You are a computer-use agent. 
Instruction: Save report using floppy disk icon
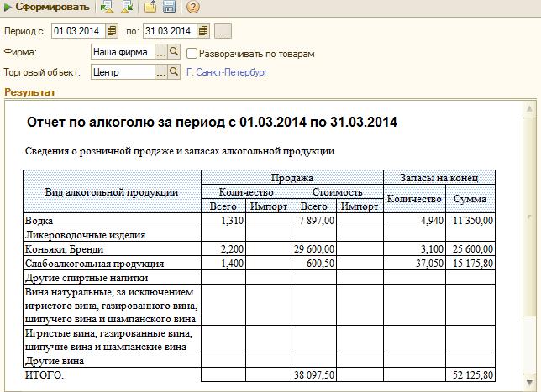click(169, 7)
